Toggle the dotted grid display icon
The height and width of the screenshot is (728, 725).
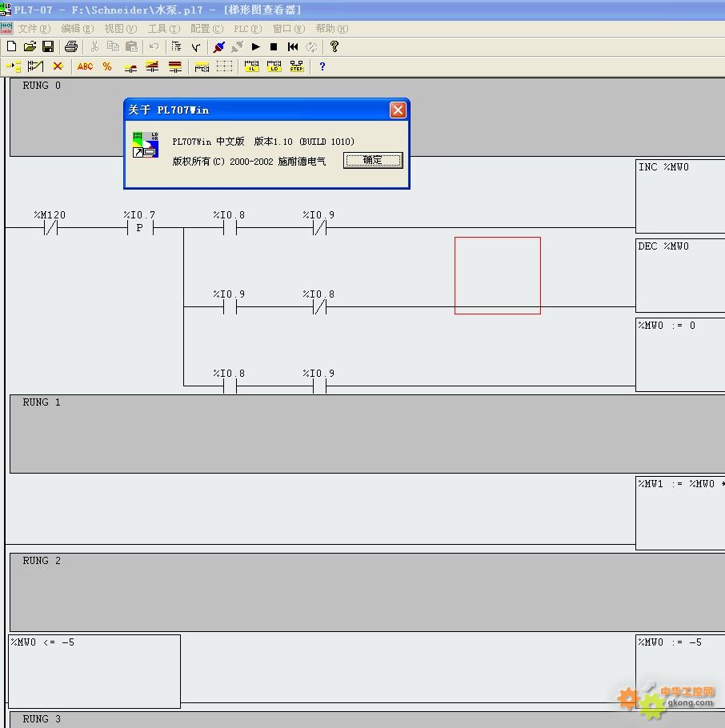coord(224,66)
